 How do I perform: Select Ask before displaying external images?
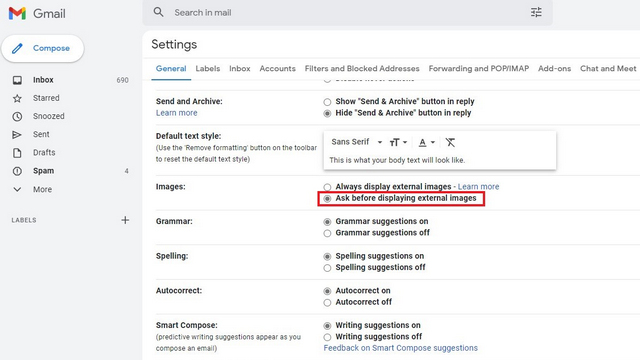327,198
